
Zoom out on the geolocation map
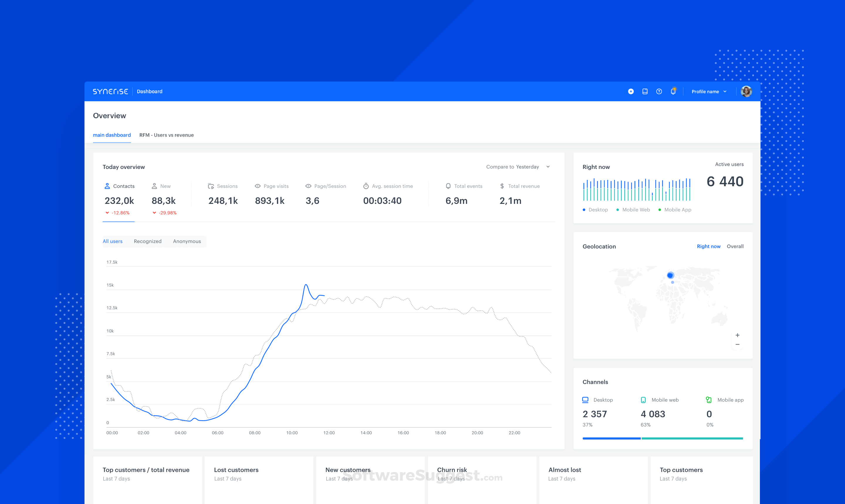click(x=737, y=344)
